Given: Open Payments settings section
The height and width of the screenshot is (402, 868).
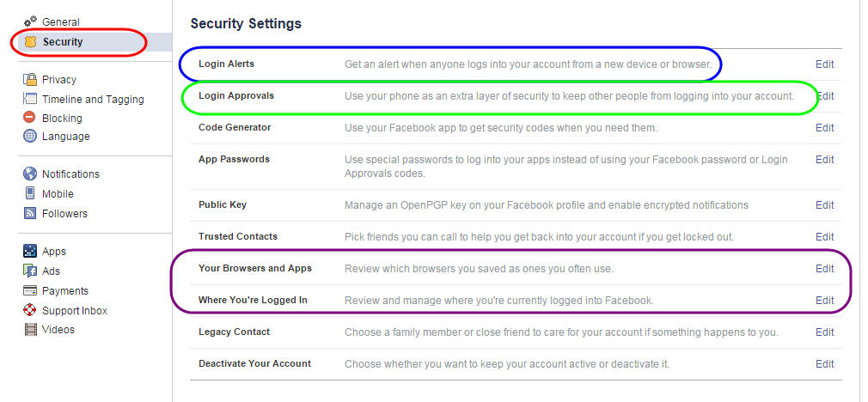Looking at the screenshot, I should (x=64, y=291).
